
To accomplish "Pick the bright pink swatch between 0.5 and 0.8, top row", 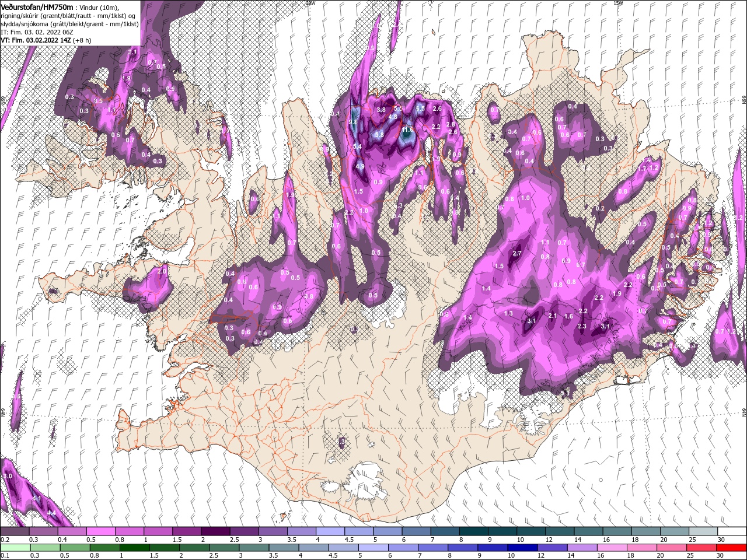I will coord(100,531).
